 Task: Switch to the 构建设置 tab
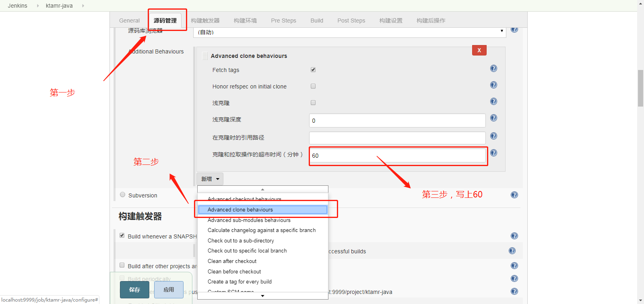(391, 21)
